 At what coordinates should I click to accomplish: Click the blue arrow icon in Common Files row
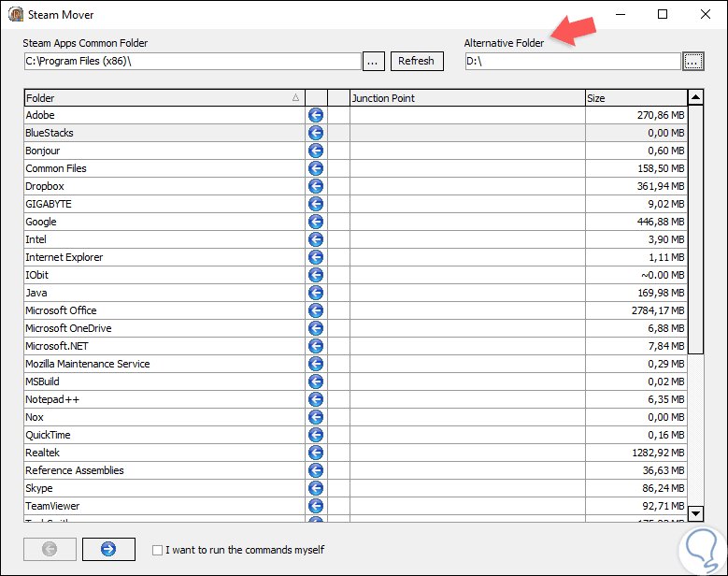[x=316, y=168]
